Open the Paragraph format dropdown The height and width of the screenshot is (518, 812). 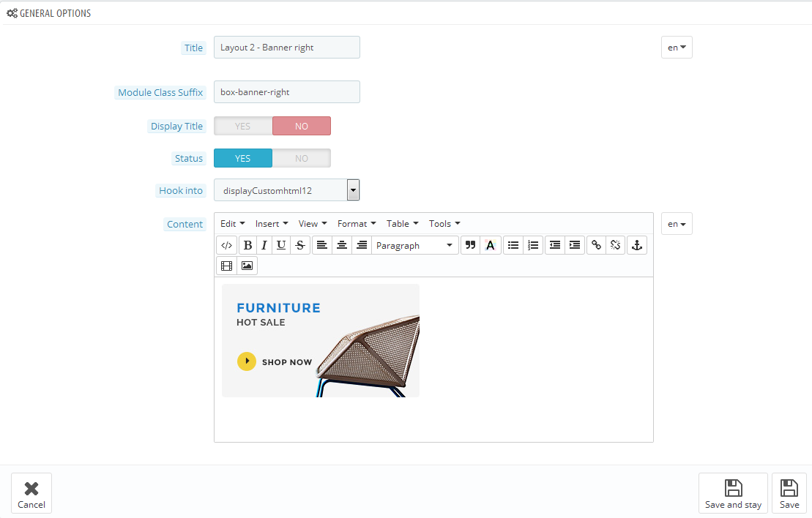414,245
